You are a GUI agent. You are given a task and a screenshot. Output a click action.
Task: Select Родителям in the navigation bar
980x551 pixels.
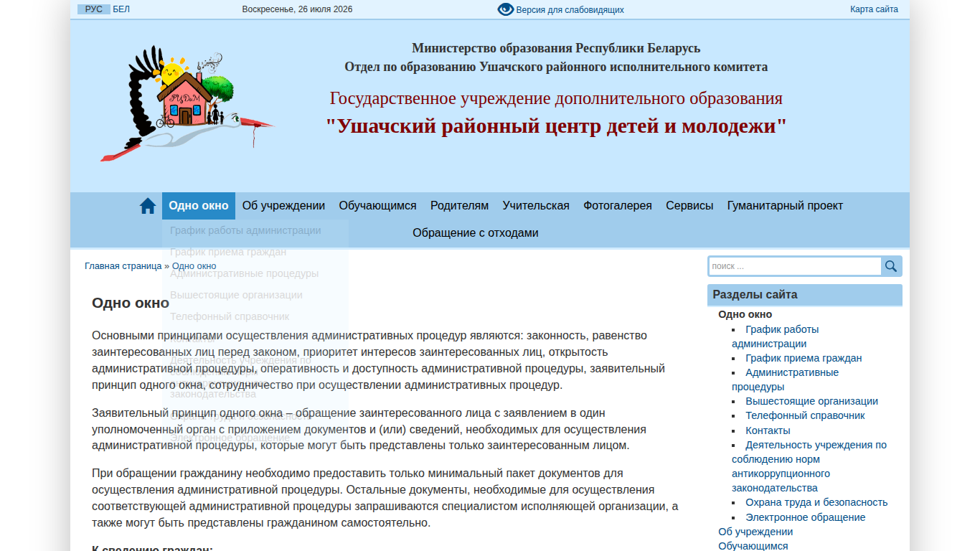point(459,206)
